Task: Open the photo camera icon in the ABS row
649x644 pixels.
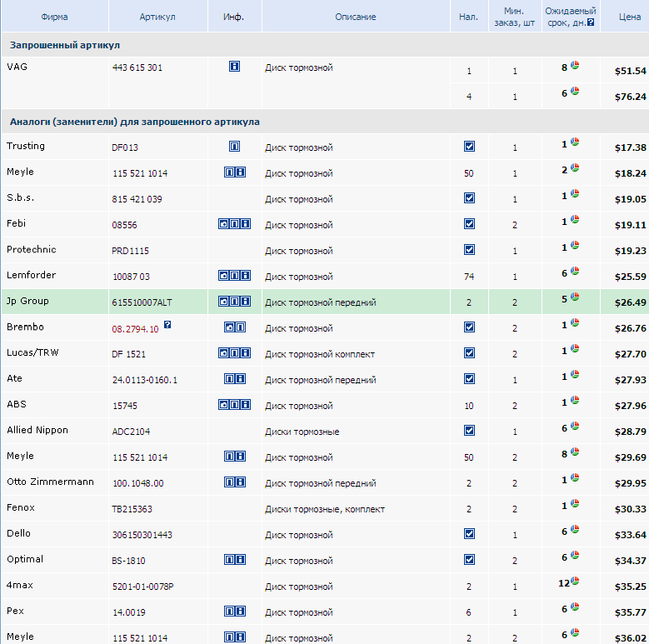Action: [x=223, y=404]
